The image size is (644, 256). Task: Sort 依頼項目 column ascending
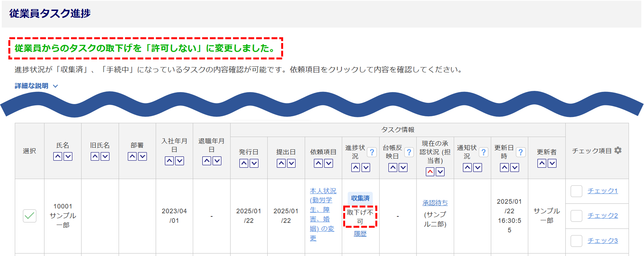[318, 163]
